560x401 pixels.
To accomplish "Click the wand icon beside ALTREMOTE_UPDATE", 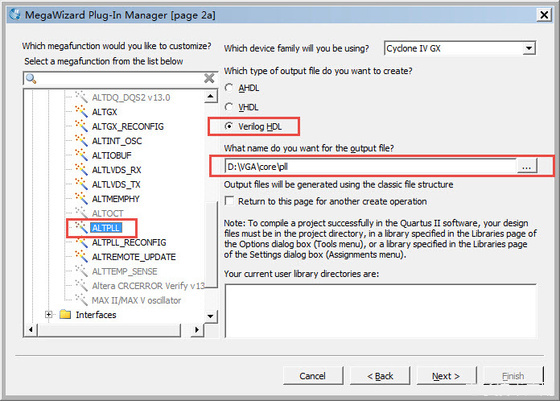I will (x=81, y=256).
